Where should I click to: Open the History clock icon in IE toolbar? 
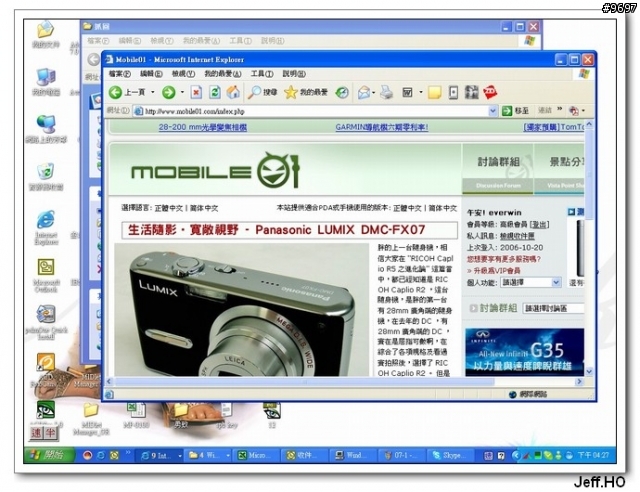[342, 93]
